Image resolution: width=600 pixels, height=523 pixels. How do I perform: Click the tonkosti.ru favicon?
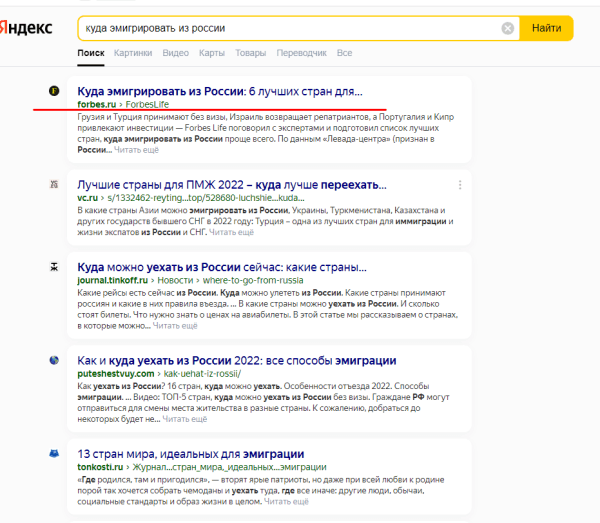coord(54,453)
